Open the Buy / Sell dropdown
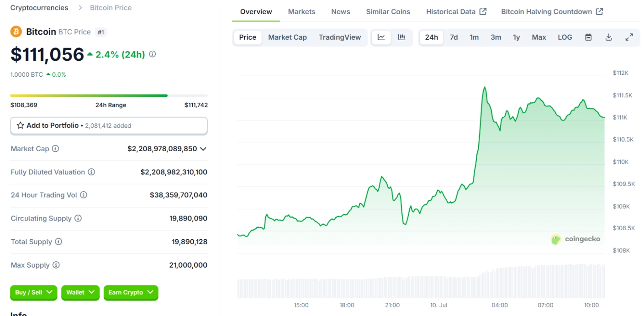 click(34, 292)
